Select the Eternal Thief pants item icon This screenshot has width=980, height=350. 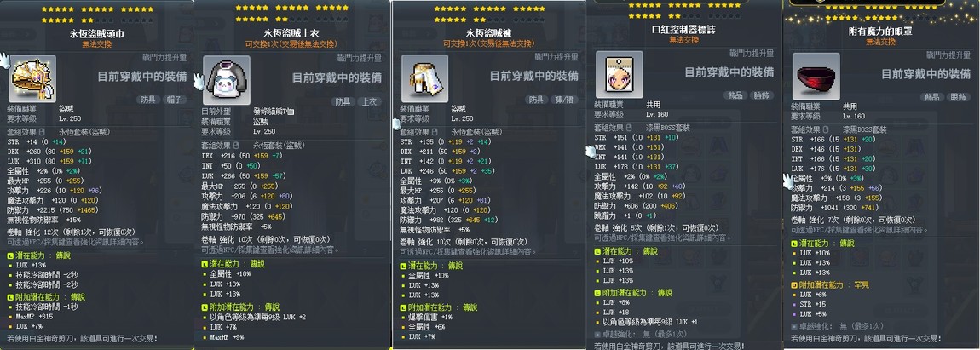[x=424, y=78]
